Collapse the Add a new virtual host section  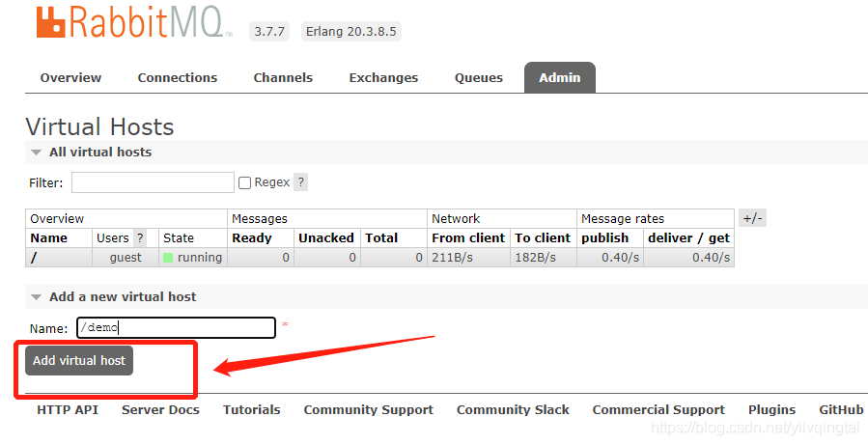pos(123,297)
